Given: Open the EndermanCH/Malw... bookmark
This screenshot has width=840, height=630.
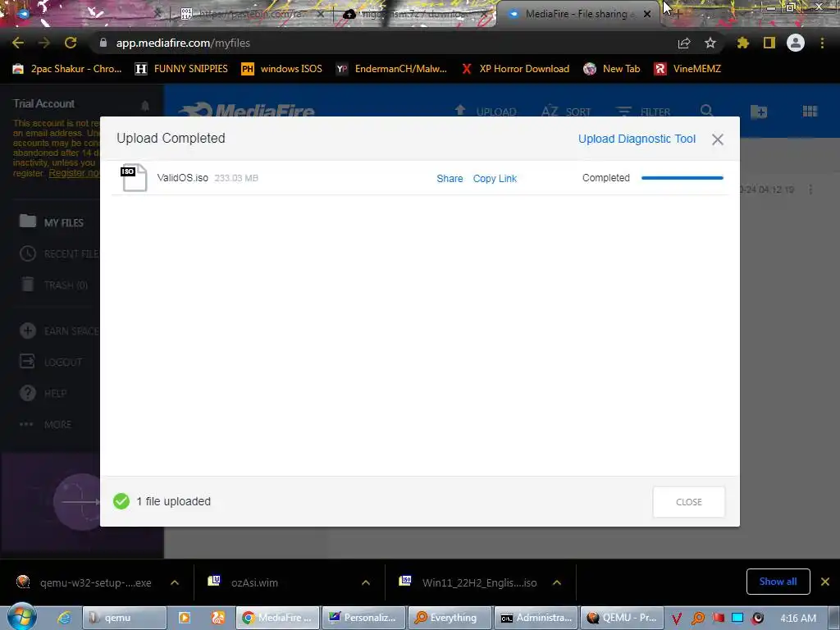Looking at the screenshot, I should pyautogui.click(x=391, y=69).
